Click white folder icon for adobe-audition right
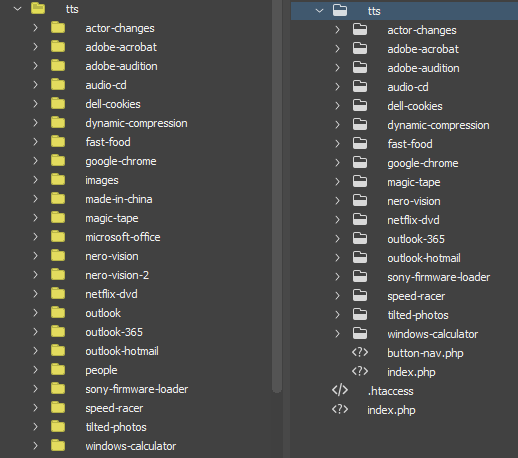Screen dimensions: 518x458 pos(360,68)
